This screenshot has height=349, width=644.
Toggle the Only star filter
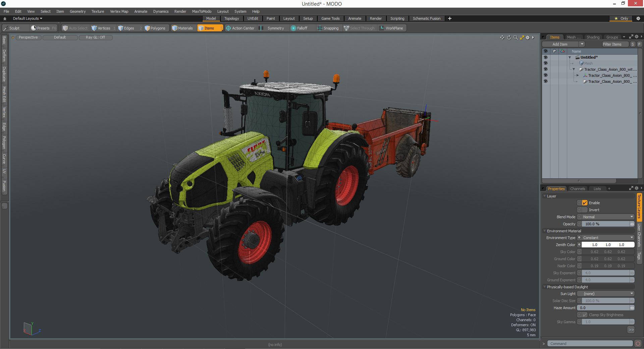(x=621, y=18)
